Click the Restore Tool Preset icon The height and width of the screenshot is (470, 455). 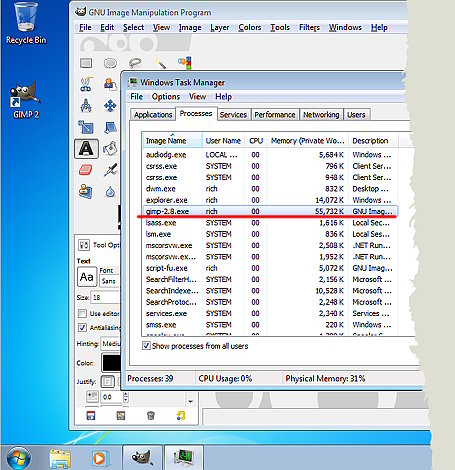pos(121,415)
